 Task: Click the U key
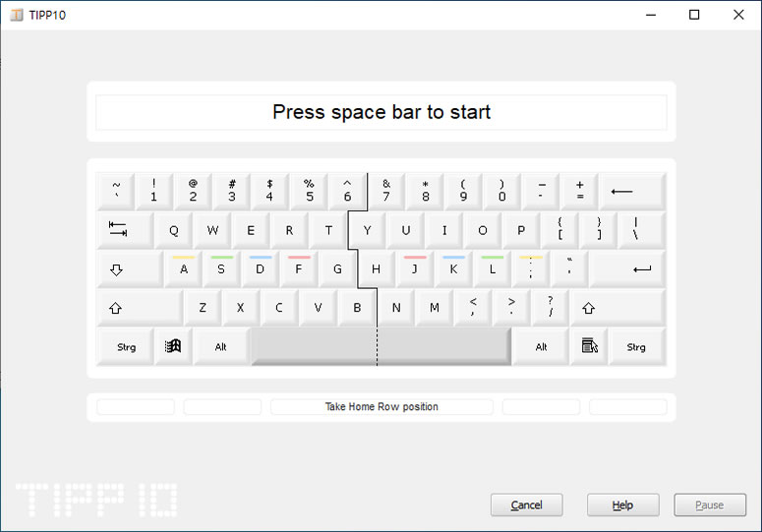(405, 230)
